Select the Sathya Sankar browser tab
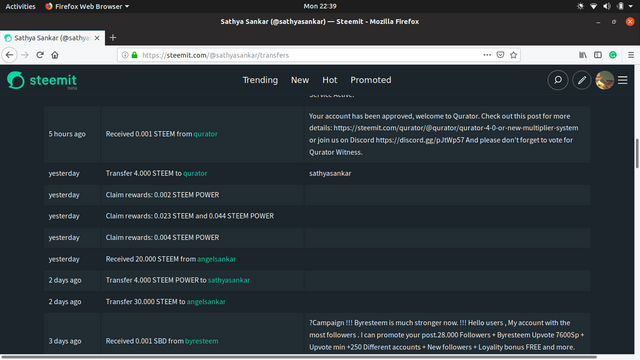This screenshot has height=360, width=640. pos(52,38)
